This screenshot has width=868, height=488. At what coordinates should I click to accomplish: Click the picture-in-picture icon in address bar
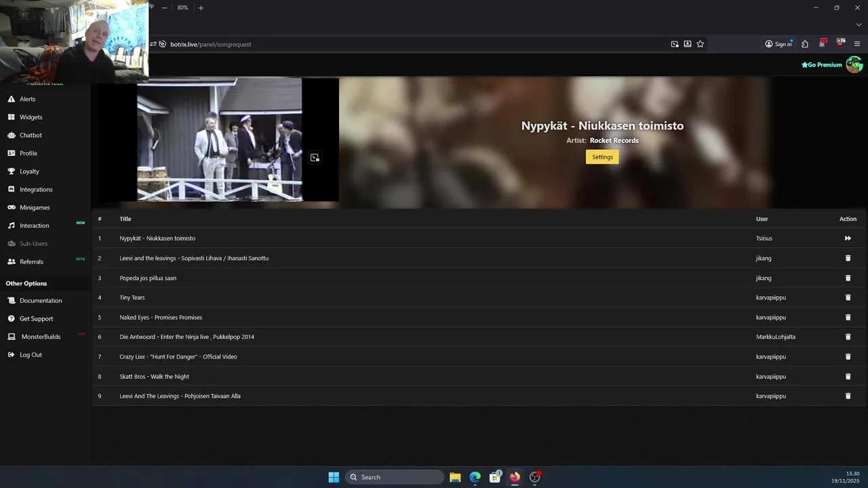tap(675, 44)
